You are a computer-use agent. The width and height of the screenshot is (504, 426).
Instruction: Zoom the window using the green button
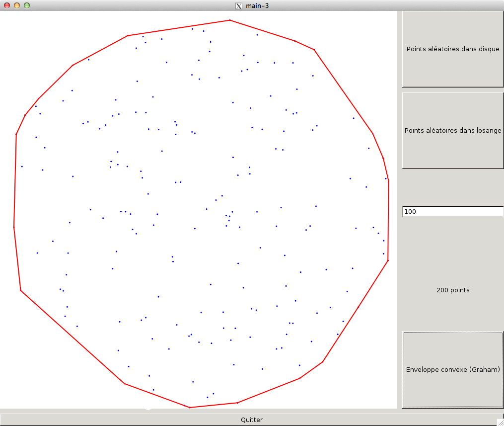27,5
